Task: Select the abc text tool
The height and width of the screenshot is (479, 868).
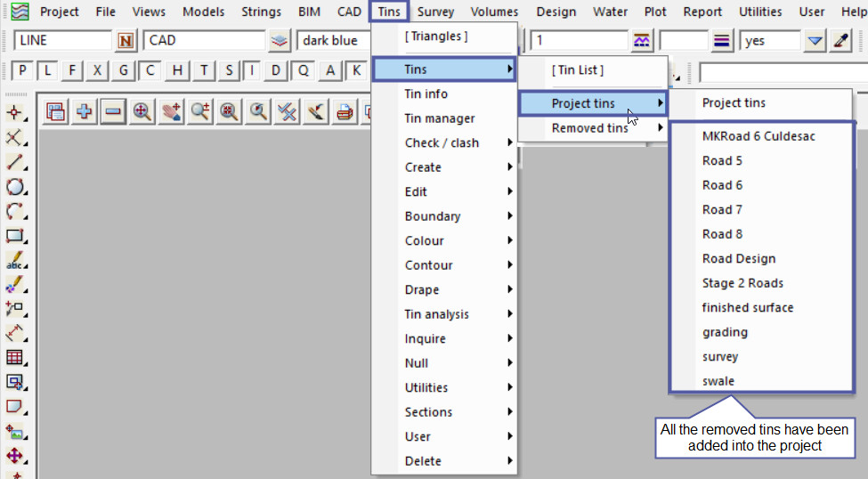Action: tap(15, 262)
